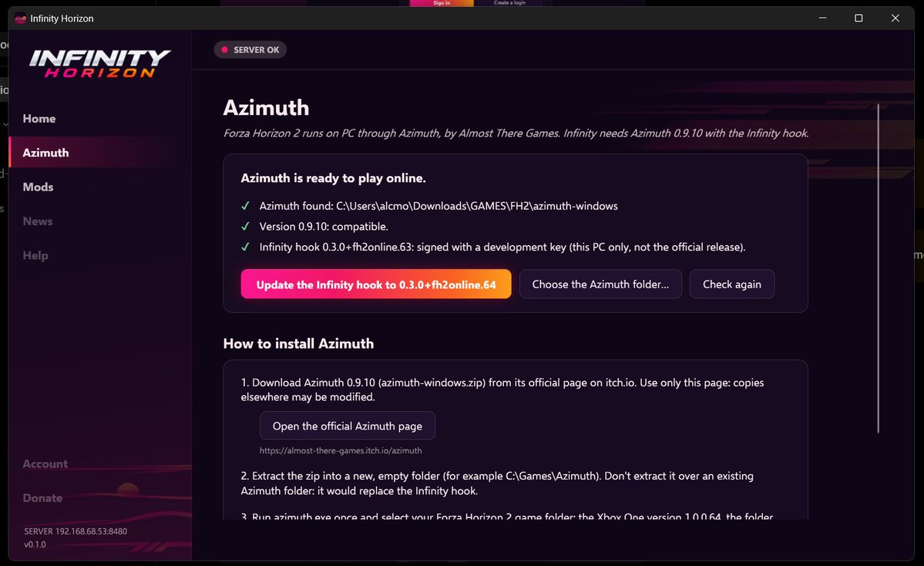Click Choose the Azimuth folder button
This screenshot has height=566, width=924.
click(x=600, y=285)
